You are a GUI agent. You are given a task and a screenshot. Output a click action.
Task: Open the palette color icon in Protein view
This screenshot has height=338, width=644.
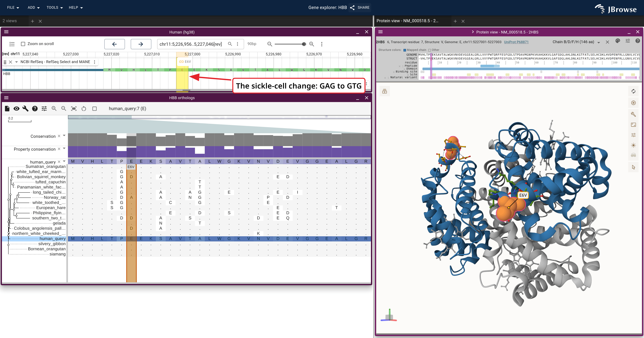[617, 41]
